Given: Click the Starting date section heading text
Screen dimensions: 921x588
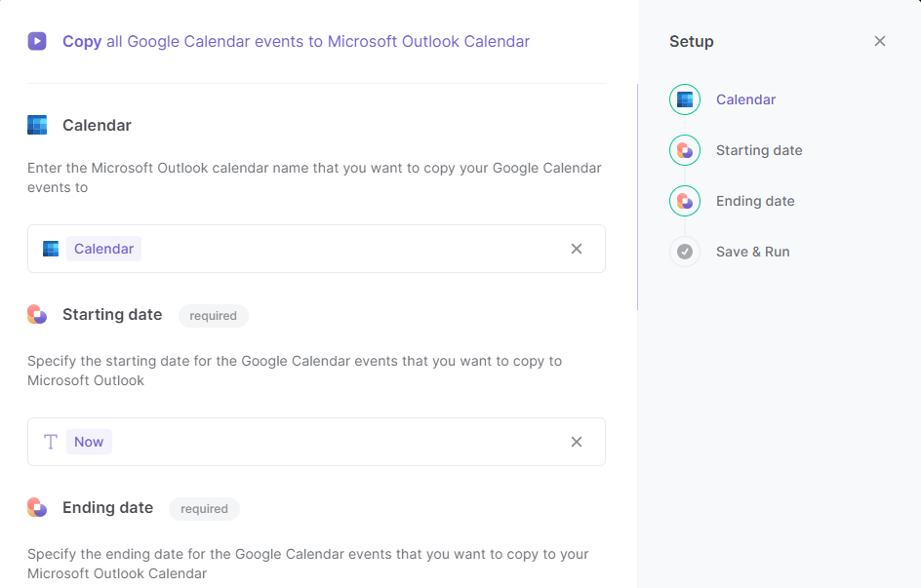Looking at the screenshot, I should click(112, 315).
